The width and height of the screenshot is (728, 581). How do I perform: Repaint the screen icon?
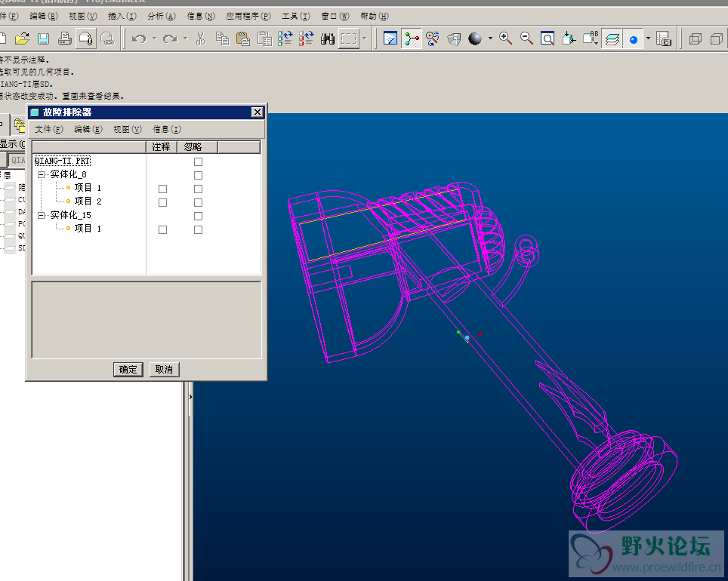click(390, 38)
